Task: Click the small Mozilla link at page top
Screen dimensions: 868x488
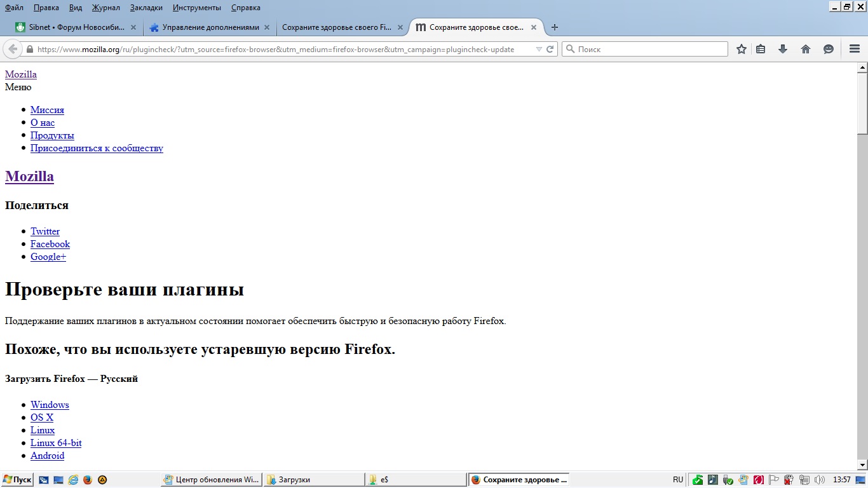Action: [21, 74]
